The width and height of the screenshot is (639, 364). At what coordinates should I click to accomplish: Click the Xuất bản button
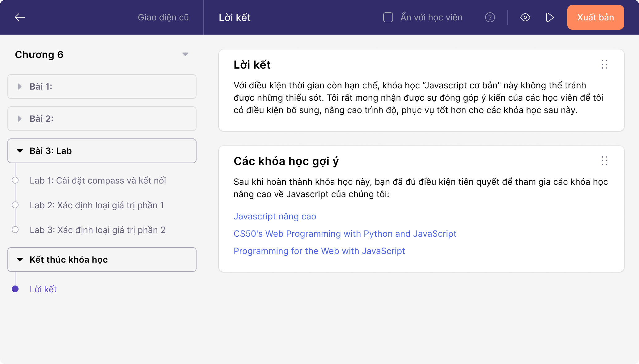(595, 17)
